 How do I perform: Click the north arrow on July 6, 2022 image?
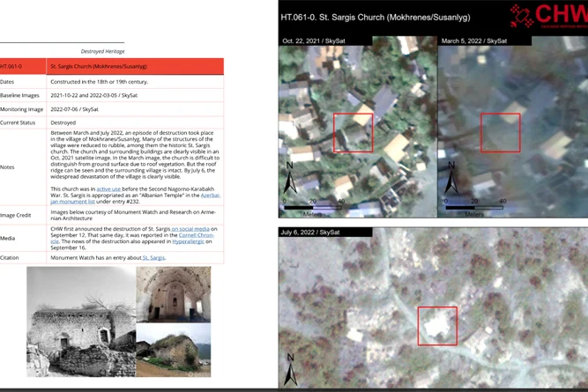(x=291, y=370)
